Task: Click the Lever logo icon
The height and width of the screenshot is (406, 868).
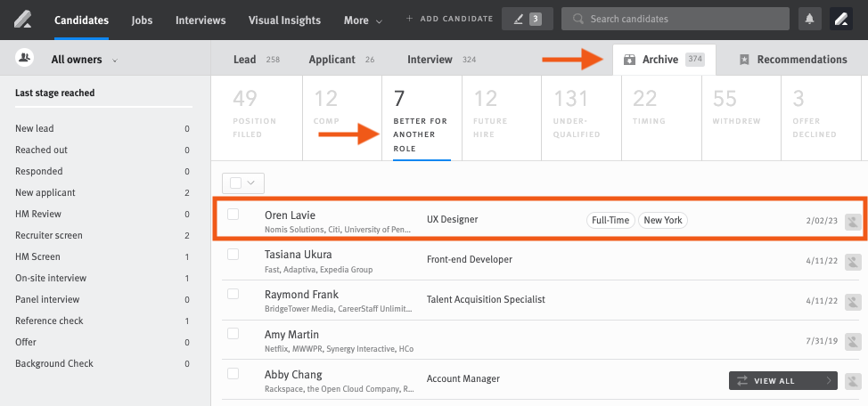Action: pos(22,19)
